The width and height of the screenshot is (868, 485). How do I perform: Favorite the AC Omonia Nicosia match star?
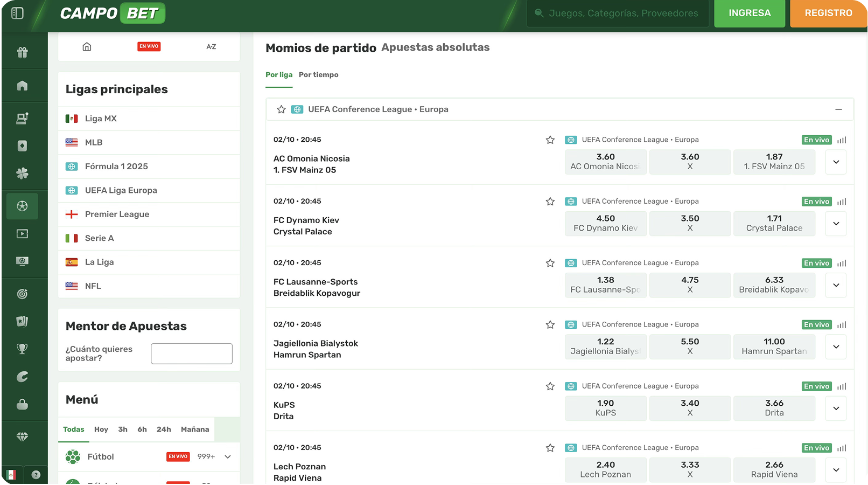550,140
